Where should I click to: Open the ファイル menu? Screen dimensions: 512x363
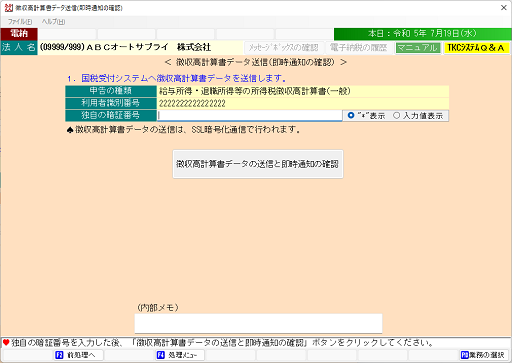coord(20,22)
